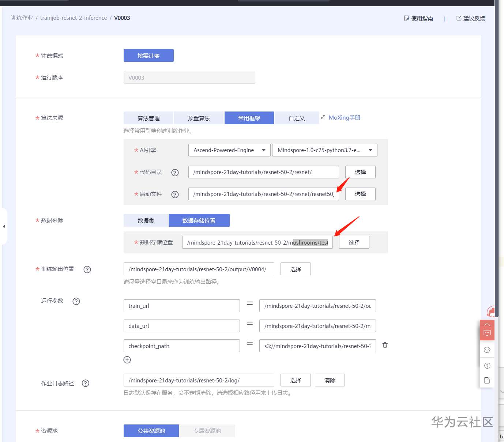The height and width of the screenshot is (442, 504).
Task: Click 清除 to clear log path
Action: click(x=330, y=380)
